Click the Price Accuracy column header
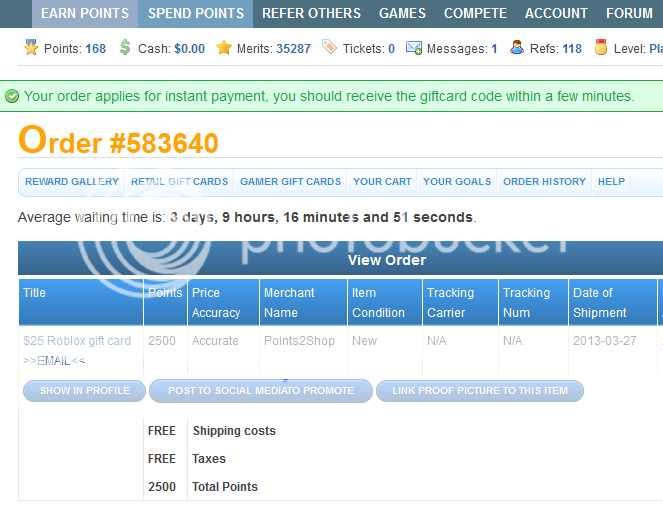The height and width of the screenshot is (508, 663). pyautogui.click(x=223, y=302)
